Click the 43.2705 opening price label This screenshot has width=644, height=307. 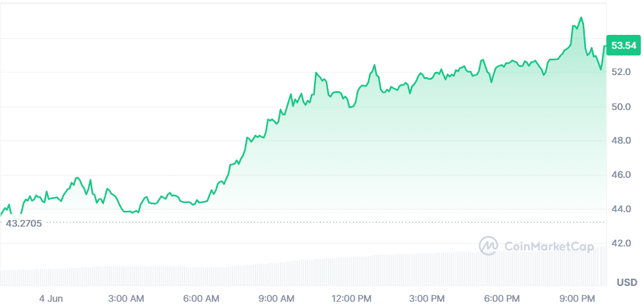(x=24, y=223)
